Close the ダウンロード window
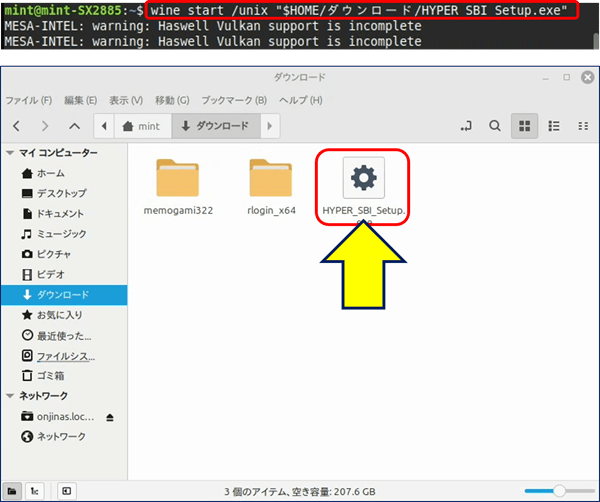Screen dimensions: 600x502 click(588, 78)
